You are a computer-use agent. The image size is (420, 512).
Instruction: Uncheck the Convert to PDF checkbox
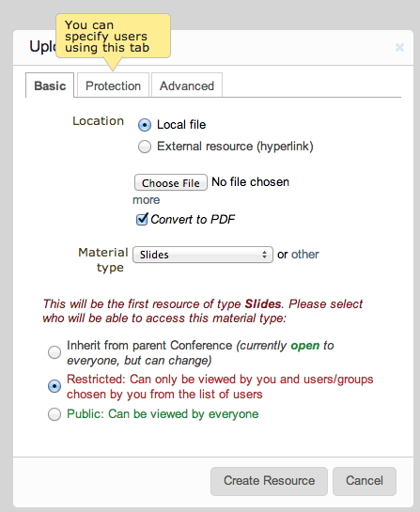(x=142, y=219)
